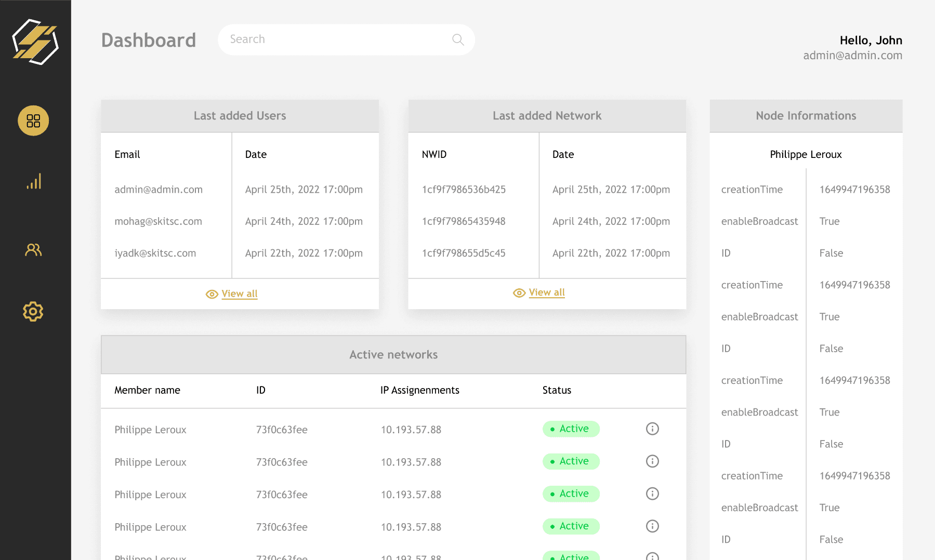Go to the Users page icon
935x560 pixels.
[x=33, y=250]
